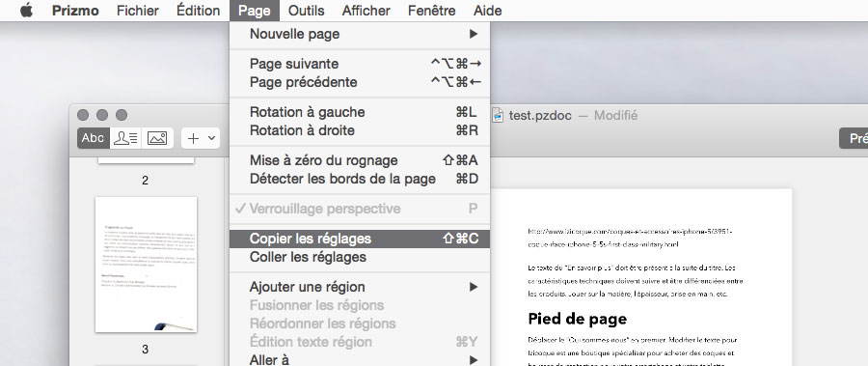Click the test.pzdoc window title
This screenshot has height=366, width=868.
click(540, 115)
